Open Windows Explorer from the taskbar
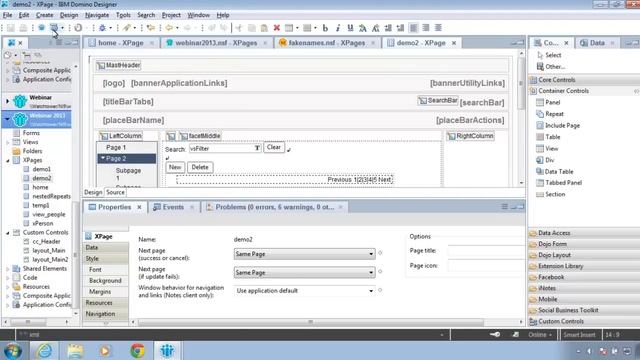640x360 pixels. coord(75,351)
